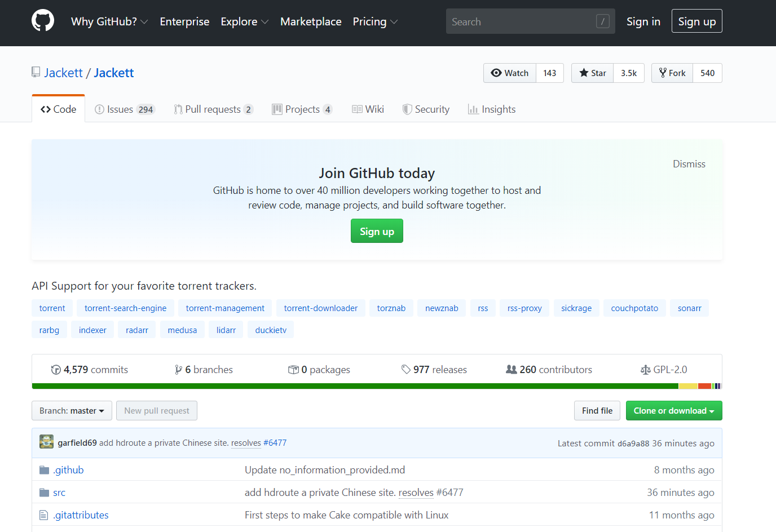
Task: Click garfield69's avatar thumbnail
Action: [x=46, y=442]
